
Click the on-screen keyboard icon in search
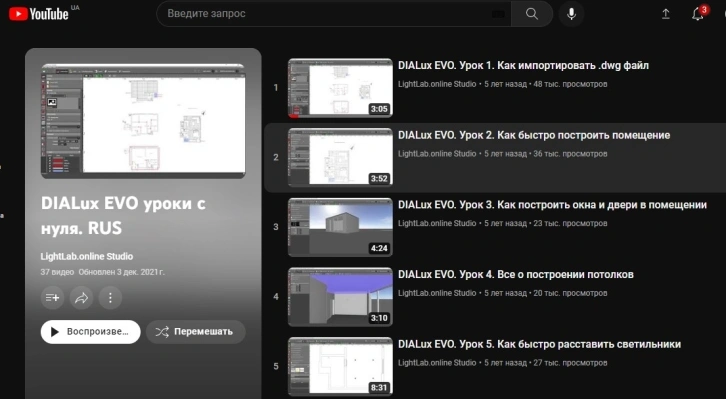point(498,14)
